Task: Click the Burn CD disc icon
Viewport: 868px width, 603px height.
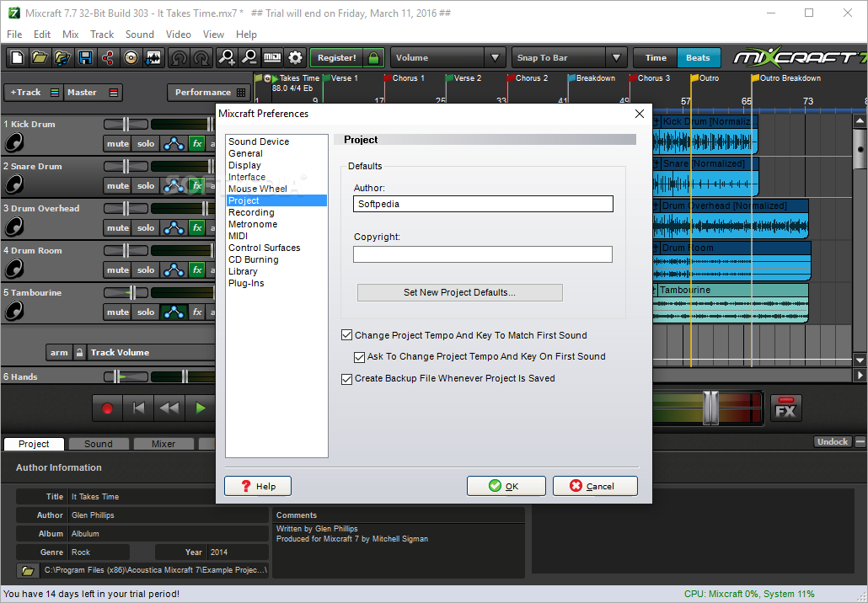Action: 131,57
